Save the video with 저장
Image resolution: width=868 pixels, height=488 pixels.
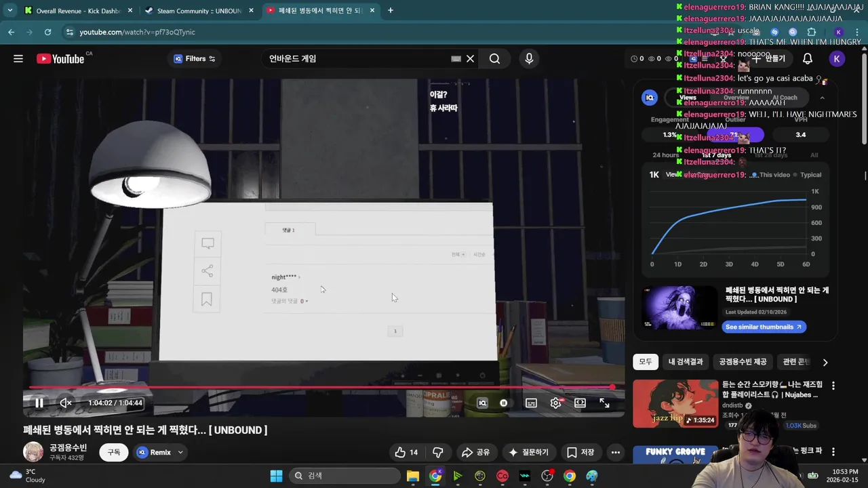coord(580,452)
